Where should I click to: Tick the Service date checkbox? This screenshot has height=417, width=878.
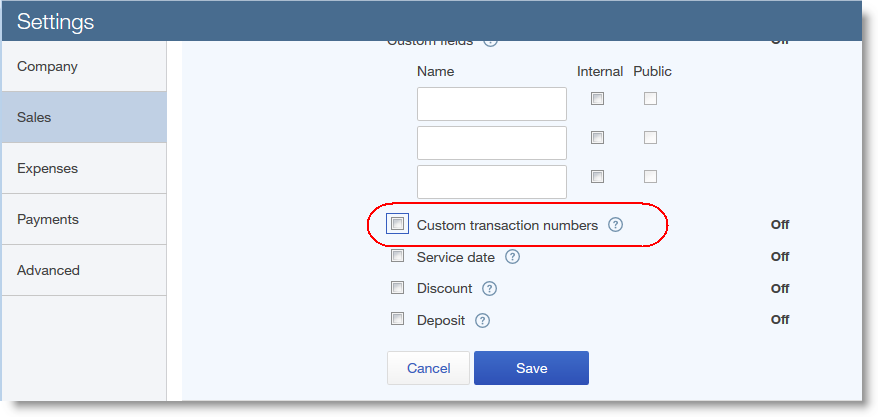click(x=397, y=256)
